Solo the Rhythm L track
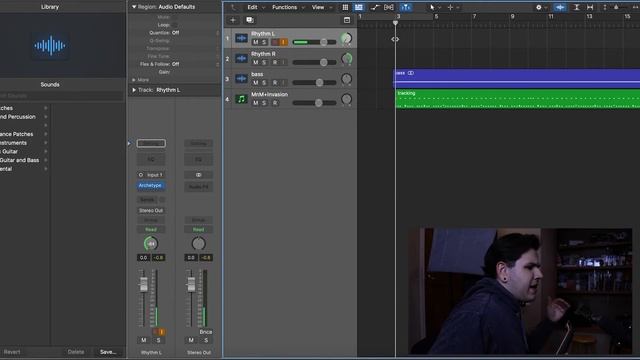 click(x=264, y=42)
